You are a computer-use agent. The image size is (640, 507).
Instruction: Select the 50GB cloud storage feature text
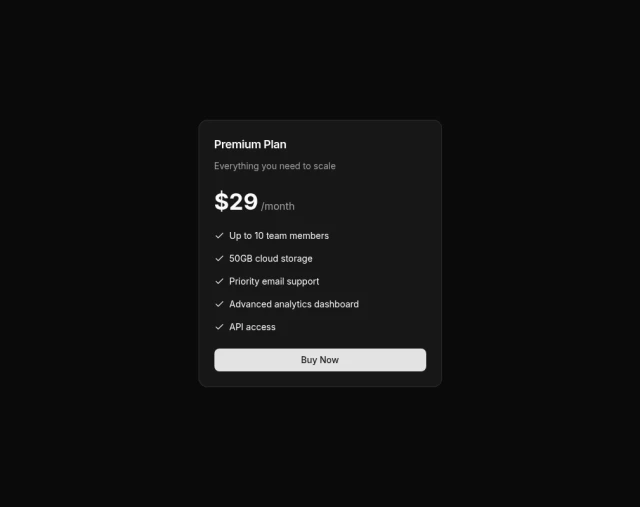point(271,258)
